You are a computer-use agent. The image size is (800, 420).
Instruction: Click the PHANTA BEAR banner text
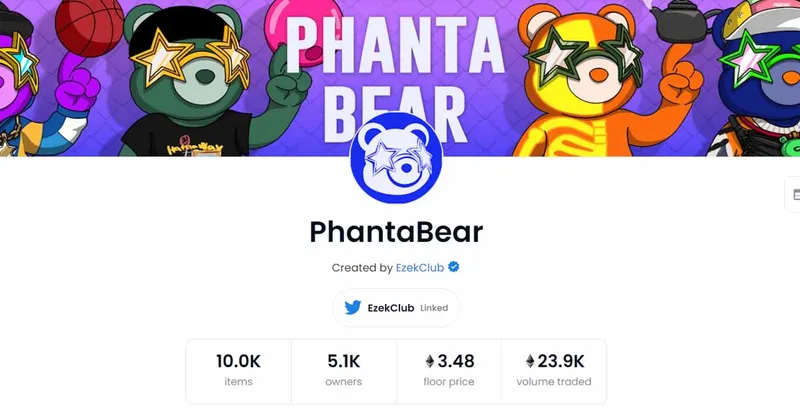395,77
